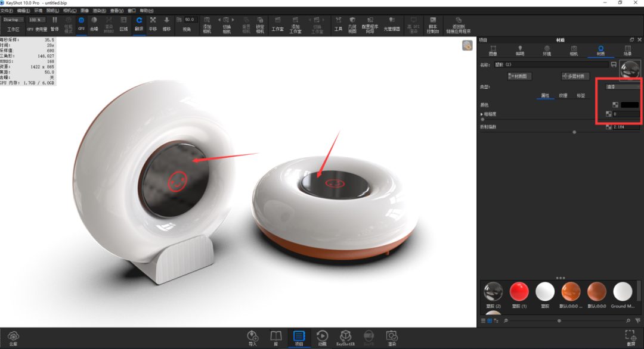Viewport: 644px width, 349px height.
Task: Toggle the Denoise (去噪) button
Action: tap(94, 24)
